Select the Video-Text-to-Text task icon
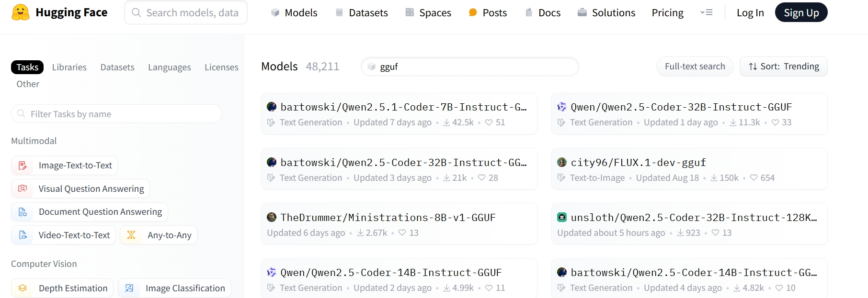This screenshot has width=868, height=298. (x=23, y=235)
